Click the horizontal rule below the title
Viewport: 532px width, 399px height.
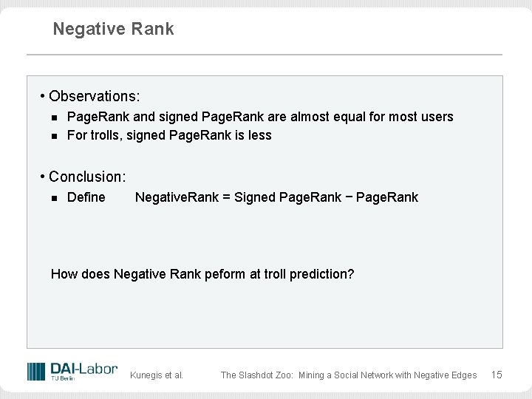tap(265, 55)
